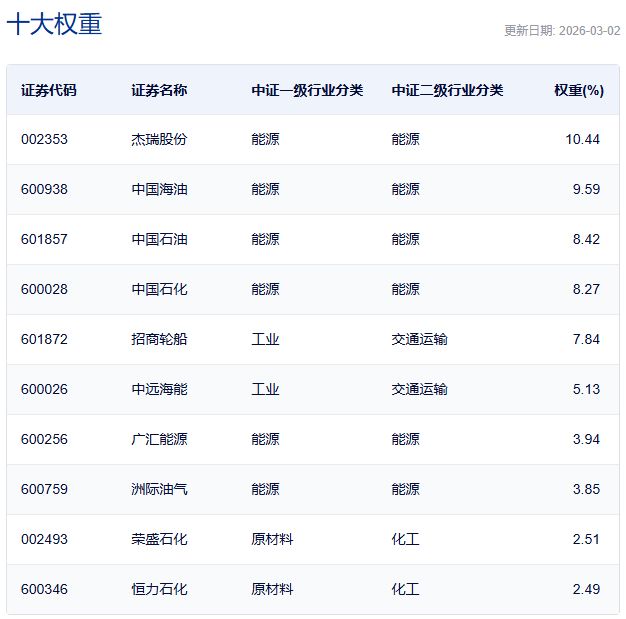Click stock code 600938
Image resolution: width=626 pixels, height=619 pixels.
pos(44,190)
